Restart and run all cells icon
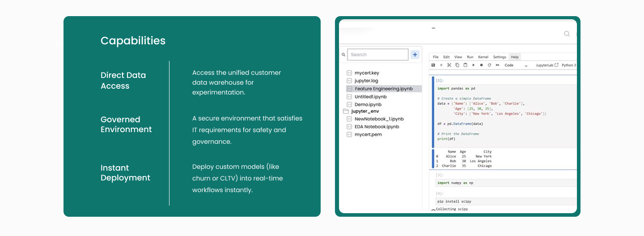Viewport: 644px width, 236px height. click(497, 65)
